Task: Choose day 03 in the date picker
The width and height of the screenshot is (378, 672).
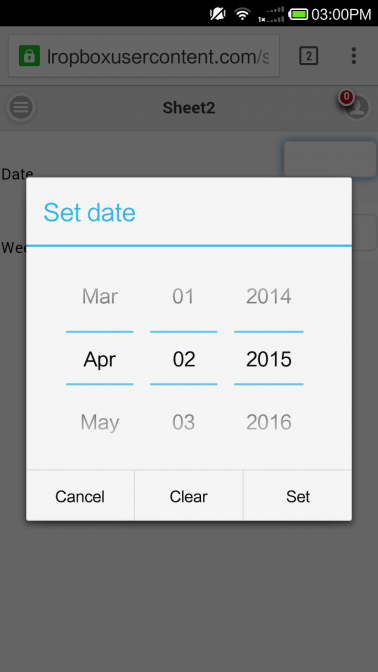Action: (x=183, y=423)
